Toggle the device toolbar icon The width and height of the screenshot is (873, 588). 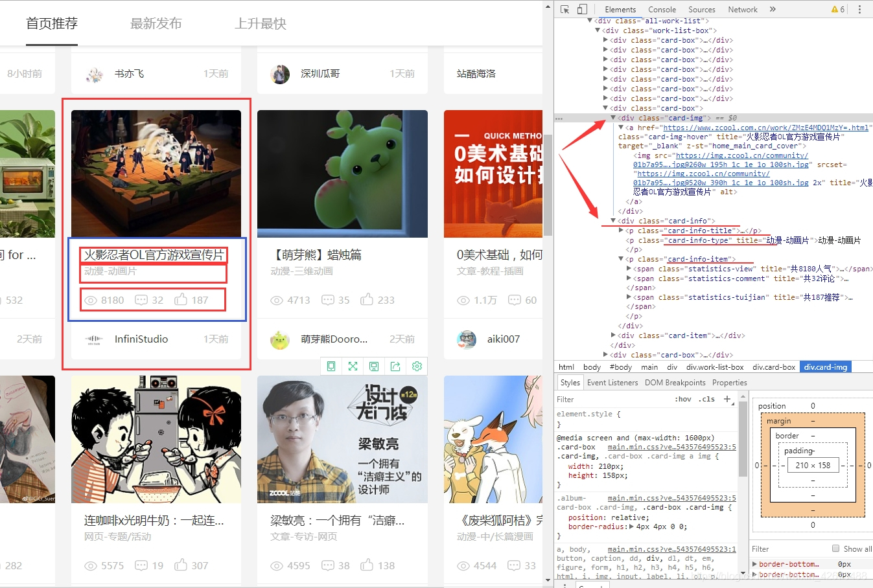pos(582,9)
